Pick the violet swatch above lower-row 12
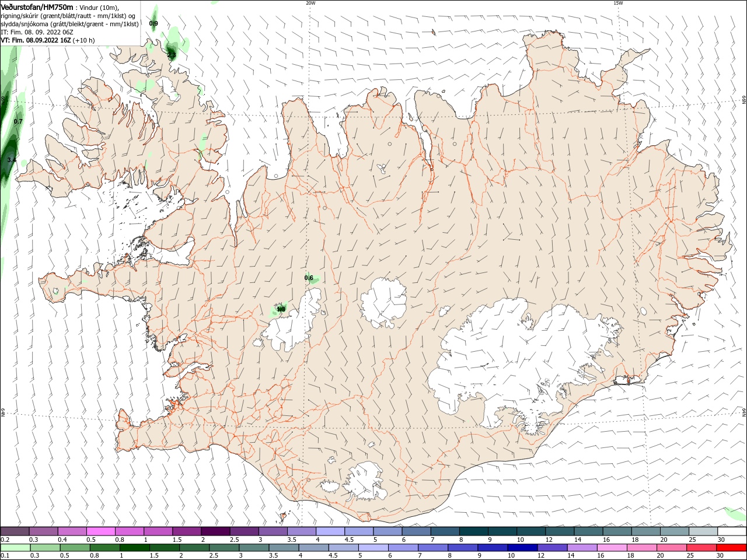Image resolution: width=747 pixels, height=560 pixels. click(x=552, y=548)
